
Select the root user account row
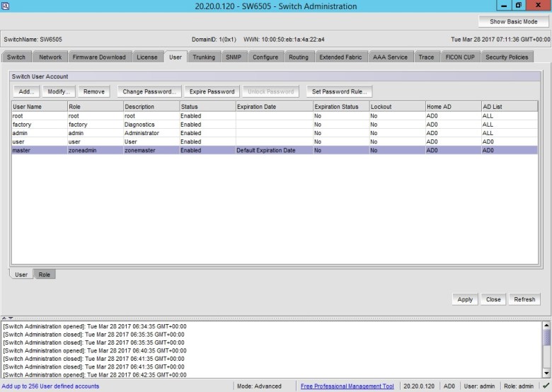click(142, 115)
